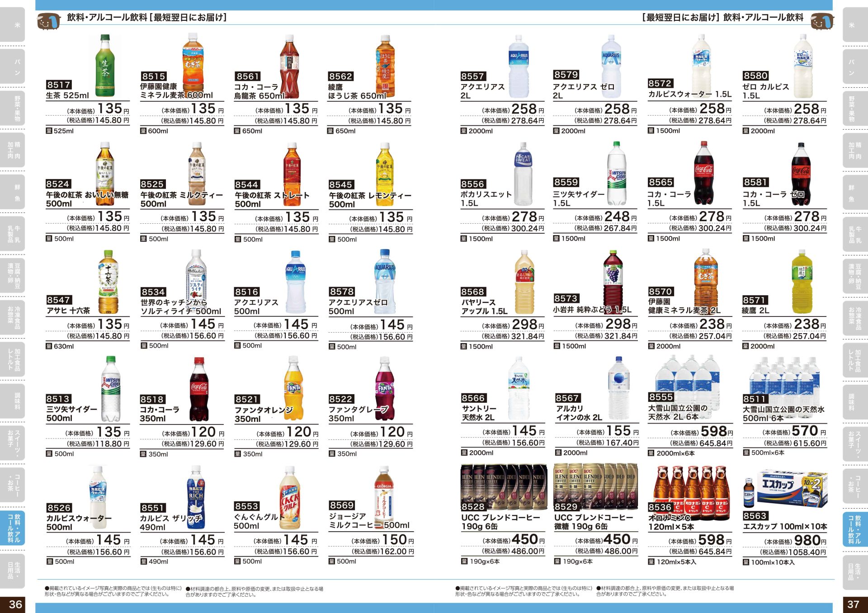Choose the 綾鷹 2L bottle image
This screenshot has width=868, height=613.
(802, 282)
